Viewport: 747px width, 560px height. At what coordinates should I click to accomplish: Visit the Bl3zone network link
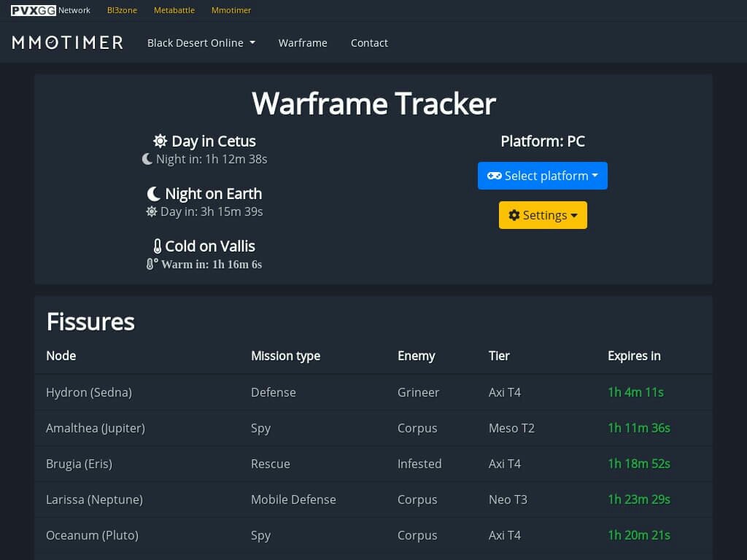[x=122, y=10]
